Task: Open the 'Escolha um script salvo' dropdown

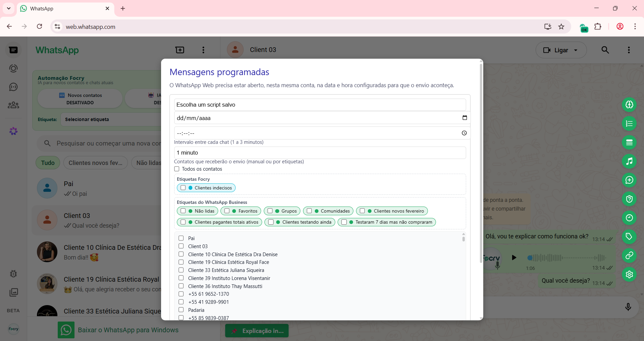Action: [319, 105]
